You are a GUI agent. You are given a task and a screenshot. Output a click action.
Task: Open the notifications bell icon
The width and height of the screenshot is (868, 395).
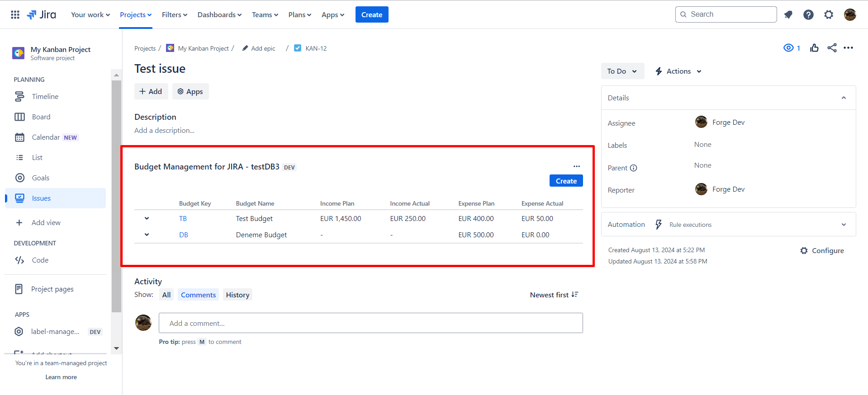[788, 14]
